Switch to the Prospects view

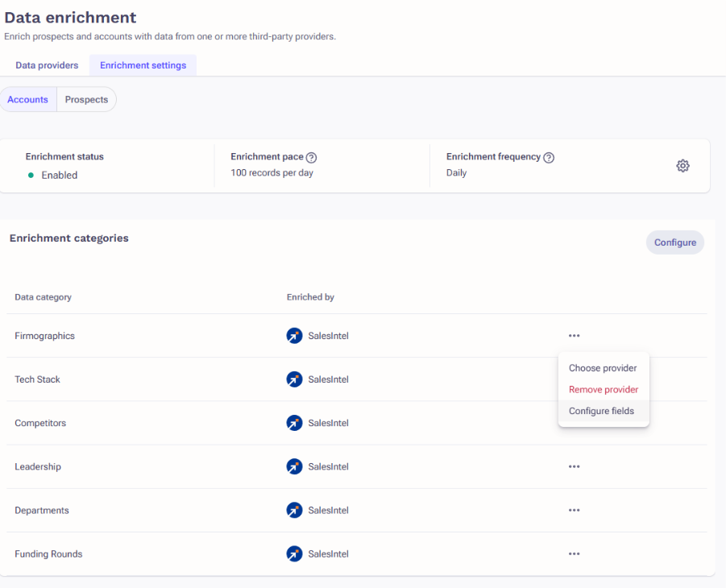[x=86, y=99]
